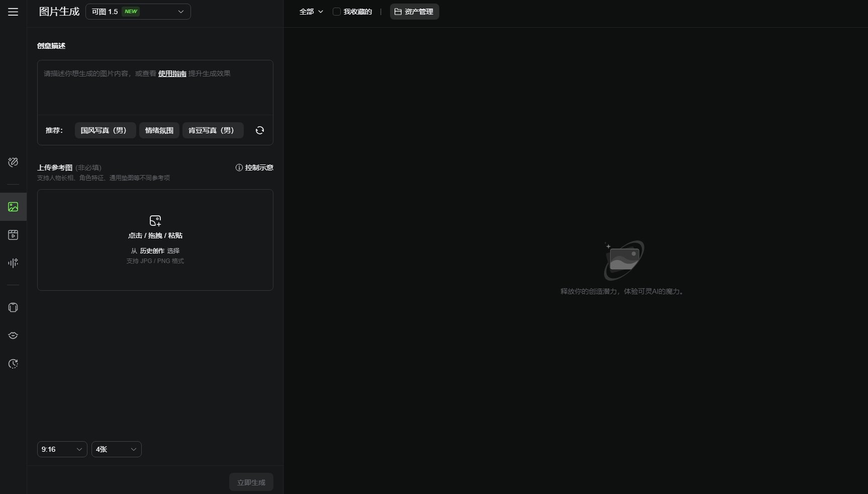Open the 4张 image count dropdown
868x494 pixels.
coord(116,449)
